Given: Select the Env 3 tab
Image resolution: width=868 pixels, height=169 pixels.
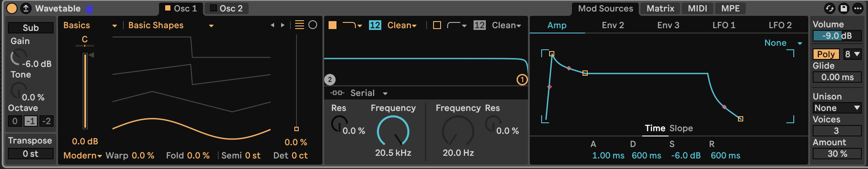Looking at the screenshot, I should (668, 26).
